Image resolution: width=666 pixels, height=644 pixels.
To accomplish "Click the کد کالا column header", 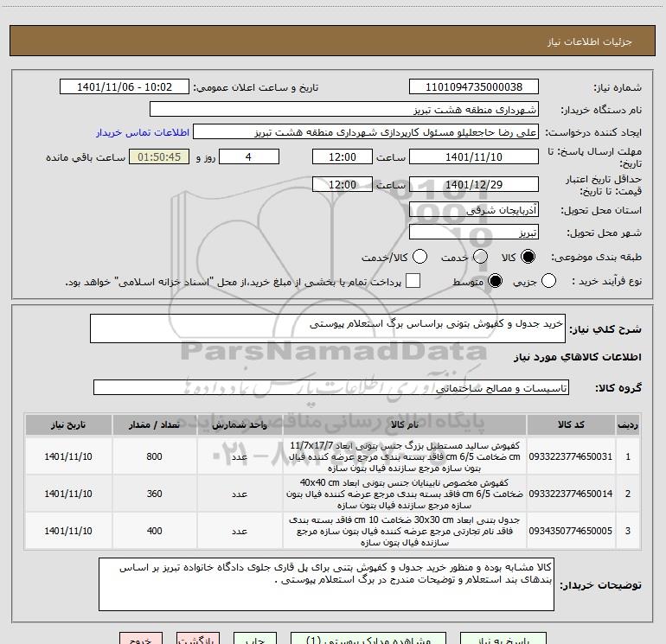I will click(571, 425).
